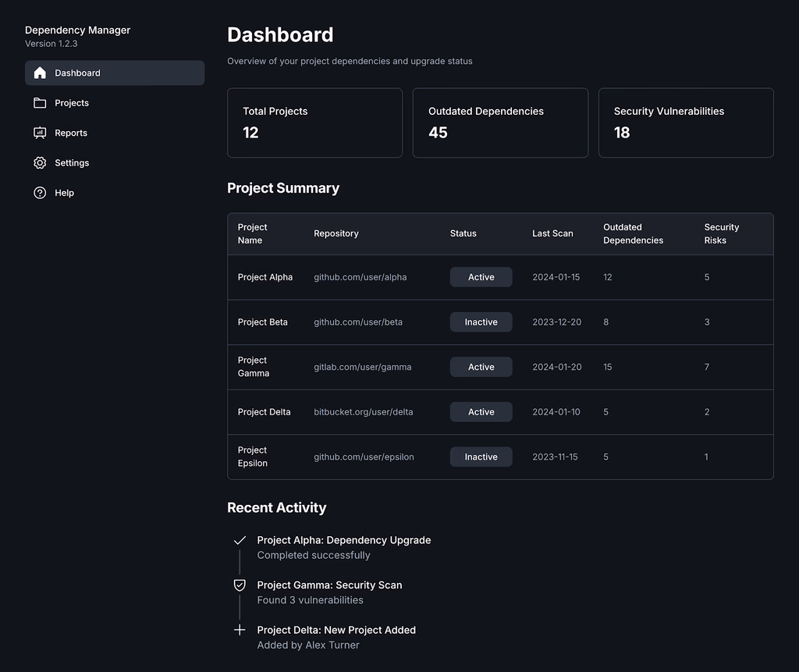This screenshot has height=672, width=799.
Task: Select the Project Gamma name cell
Action: (254, 367)
